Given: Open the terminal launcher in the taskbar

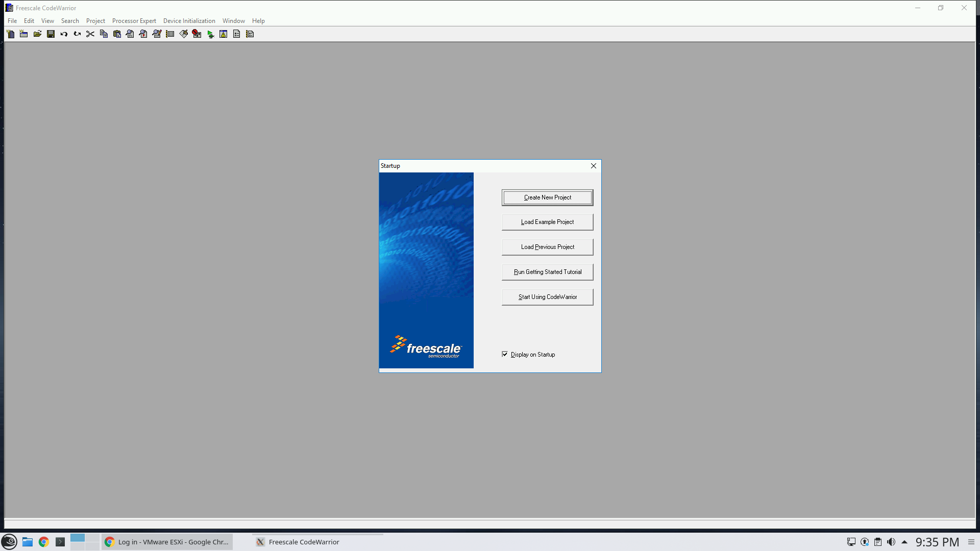Looking at the screenshot, I should click(x=60, y=542).
